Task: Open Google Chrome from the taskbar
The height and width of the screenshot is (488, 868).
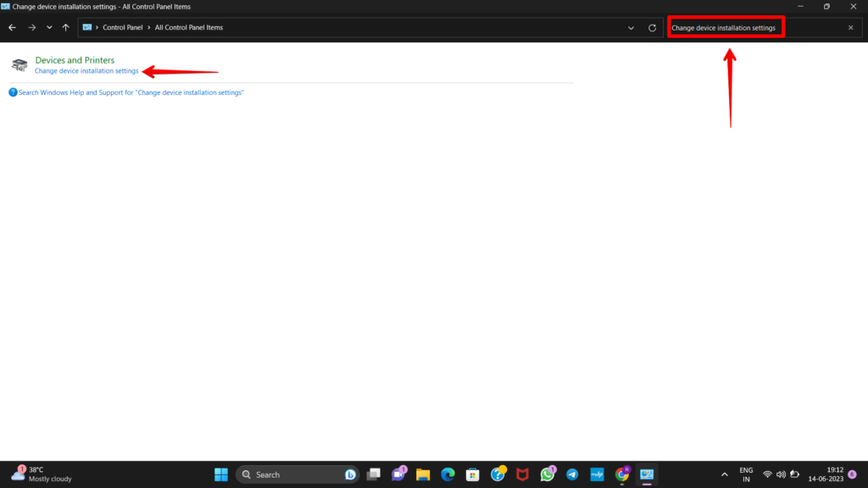Action: [622, 474]
